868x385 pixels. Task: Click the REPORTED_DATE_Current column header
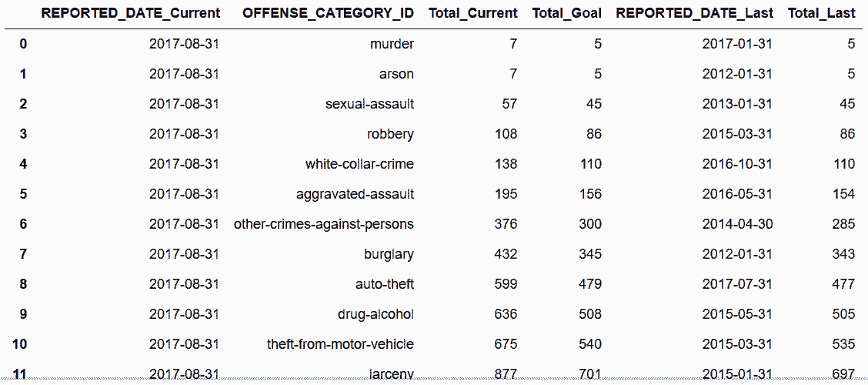pos(131,14)
